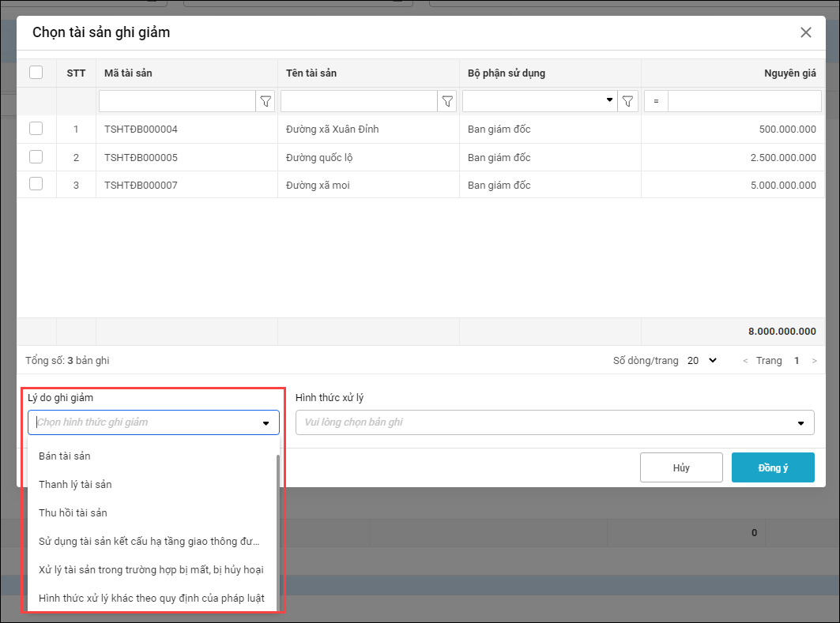Open the Bộ phận sử dụng filter dropdown
Screen dimensions: 840x623
coord(609,100)
